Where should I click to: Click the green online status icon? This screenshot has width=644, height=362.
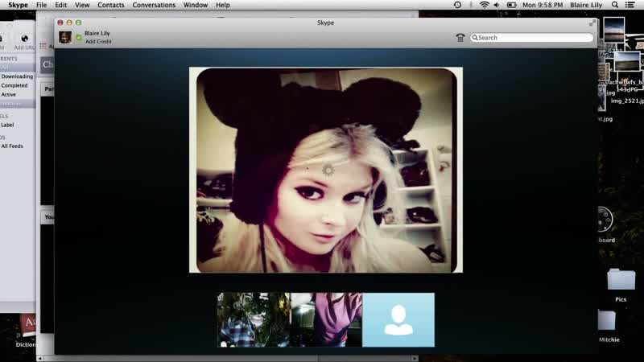[x=79, y=37]
